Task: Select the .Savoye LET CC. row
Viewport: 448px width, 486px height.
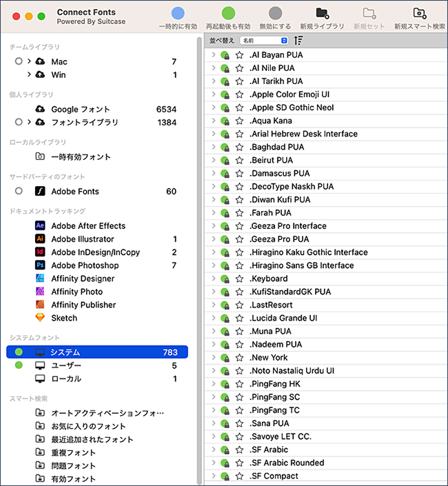Action: tap(326, 436)
